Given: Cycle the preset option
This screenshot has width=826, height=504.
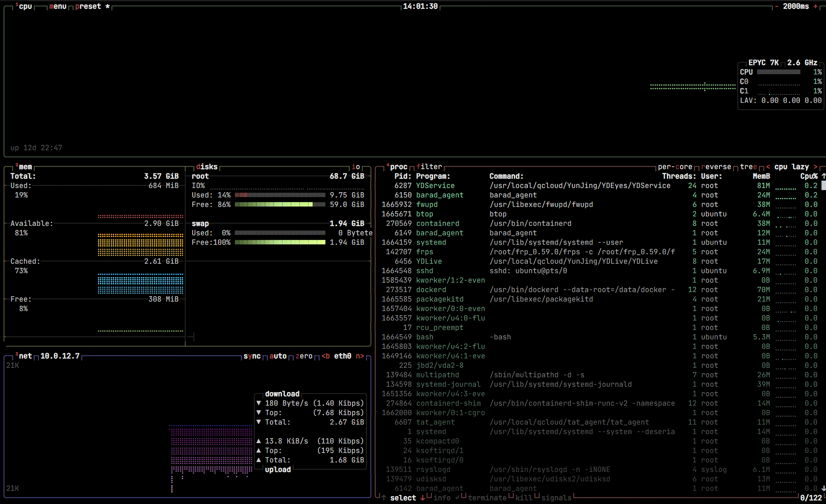Looking at the screenshot, I should tap(88, 7).
